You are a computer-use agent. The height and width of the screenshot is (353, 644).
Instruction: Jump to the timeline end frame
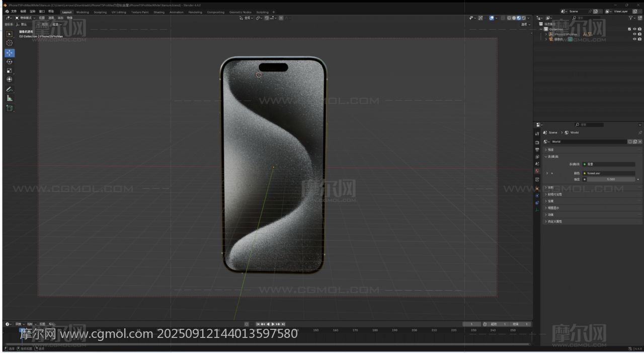[283, 324]
